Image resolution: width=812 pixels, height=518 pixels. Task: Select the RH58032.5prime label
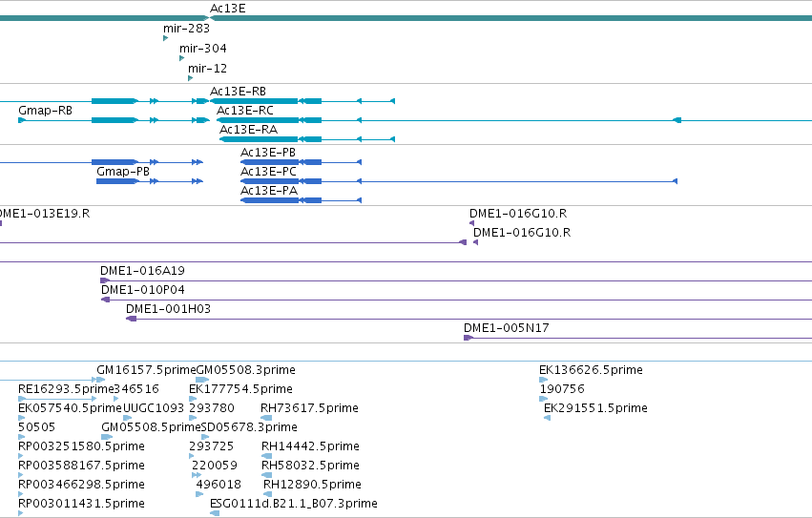click(310, 466)
